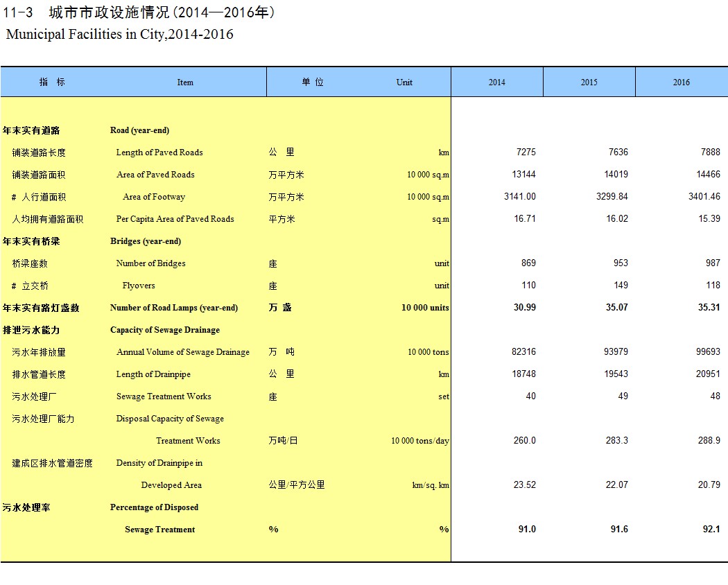Select treatment works value 49
This screenshot has height=585, width=728.
click(x=623, y=396)
